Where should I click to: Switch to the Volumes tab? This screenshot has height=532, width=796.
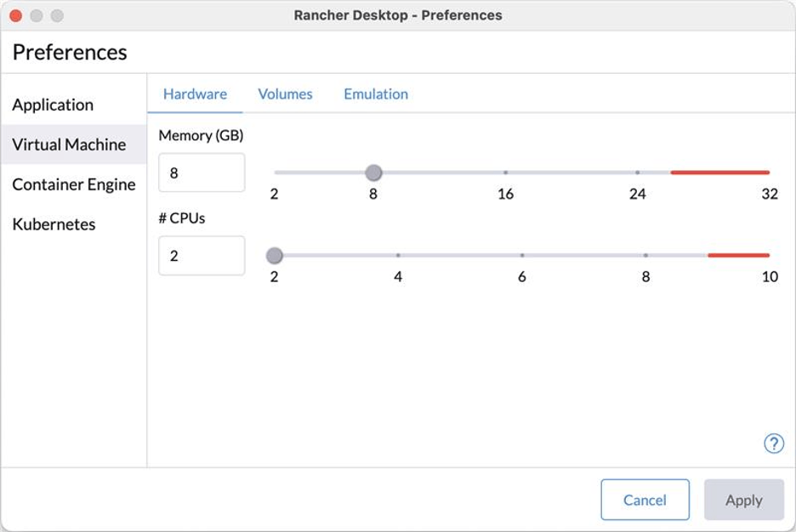pyautogui.click(x=285, y=93)
